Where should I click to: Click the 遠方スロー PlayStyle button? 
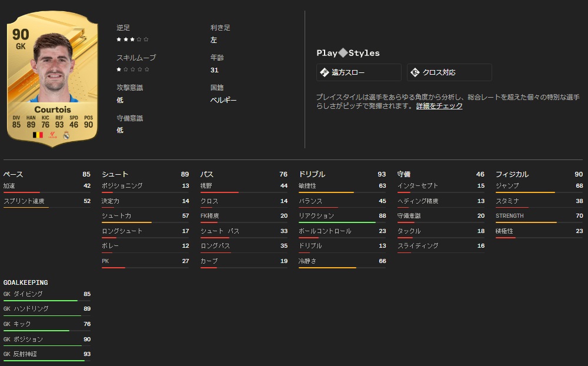(x=359, y=72)
